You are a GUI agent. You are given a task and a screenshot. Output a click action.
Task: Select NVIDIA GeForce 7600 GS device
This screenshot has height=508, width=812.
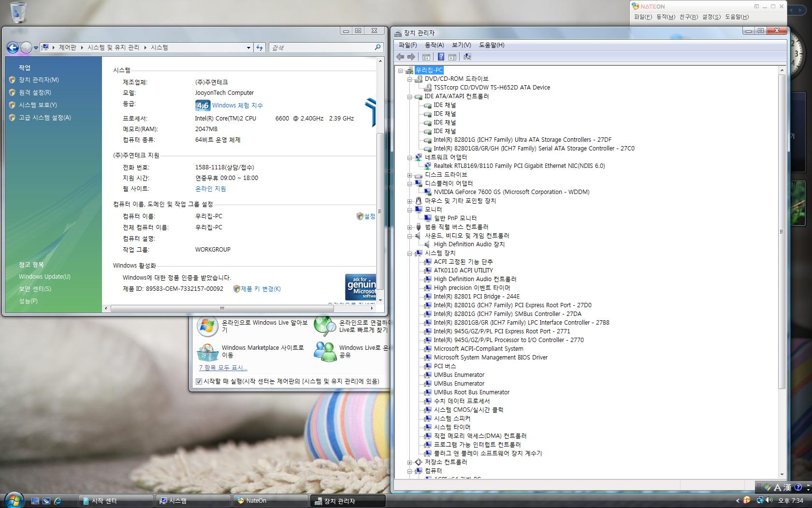pyautogui.click(x=511, y=192)
